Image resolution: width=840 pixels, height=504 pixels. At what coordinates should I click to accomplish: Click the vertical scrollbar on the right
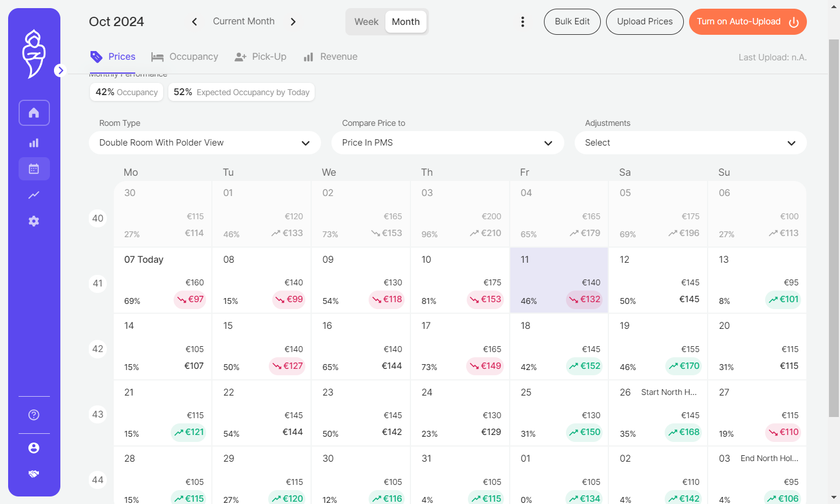[x=834, y=228]
